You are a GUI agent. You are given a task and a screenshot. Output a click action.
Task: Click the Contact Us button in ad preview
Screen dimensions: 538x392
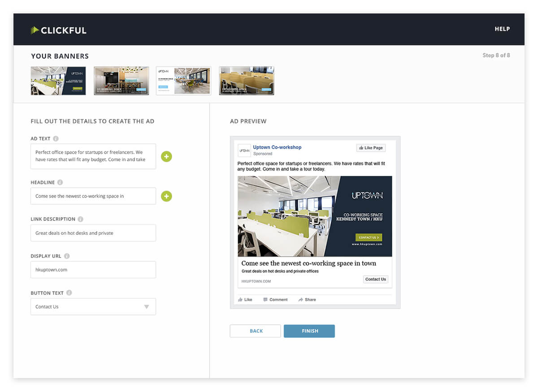point(376,280)
